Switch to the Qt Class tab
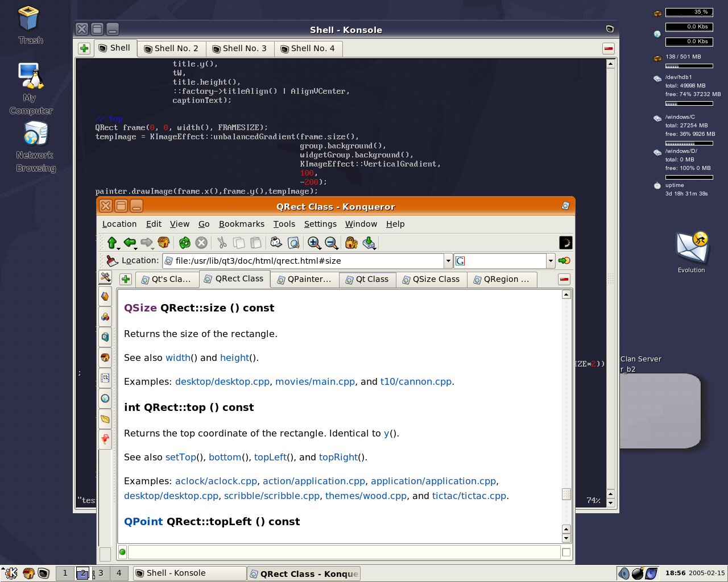728x582 pixels. click(367, 279)
